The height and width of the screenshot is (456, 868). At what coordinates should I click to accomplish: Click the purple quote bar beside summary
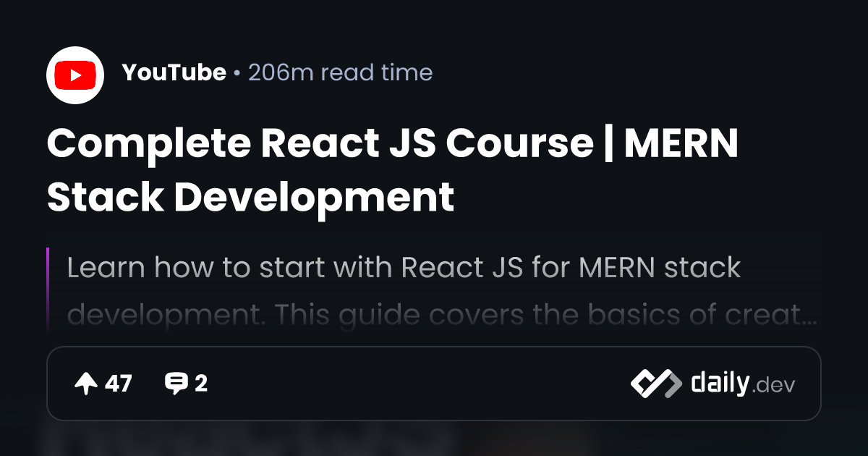(x=48, y=290)
